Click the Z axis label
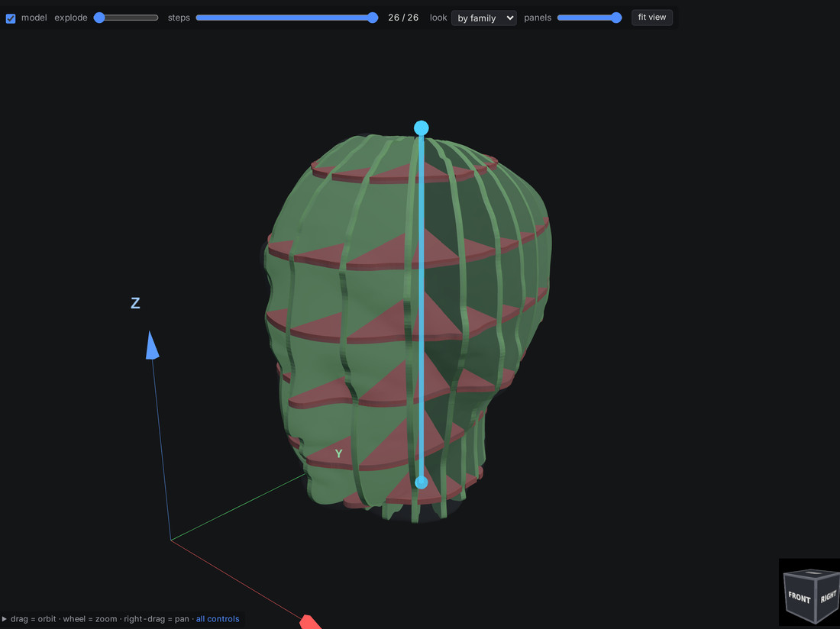 [135, 304]
